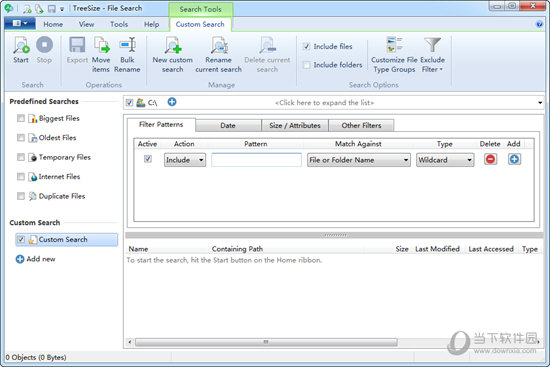The width and height of the screenshot is (550, 367).
Task: Click into the Pattern text field
Action: pos(256,160)
